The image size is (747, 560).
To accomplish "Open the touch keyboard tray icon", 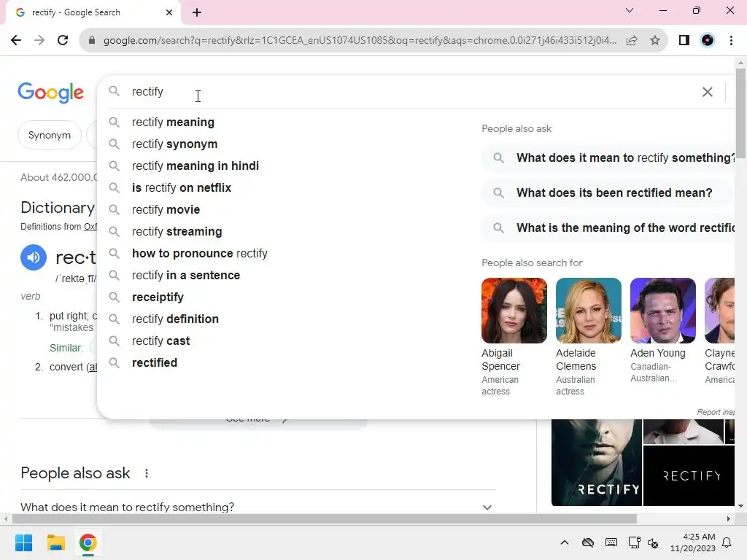I will [x=611, y=542].
